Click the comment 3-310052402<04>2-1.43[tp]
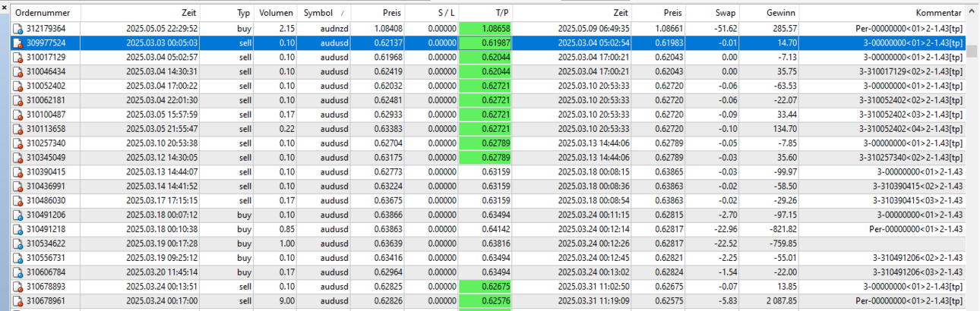980x311 pixels. pos(910,129)
